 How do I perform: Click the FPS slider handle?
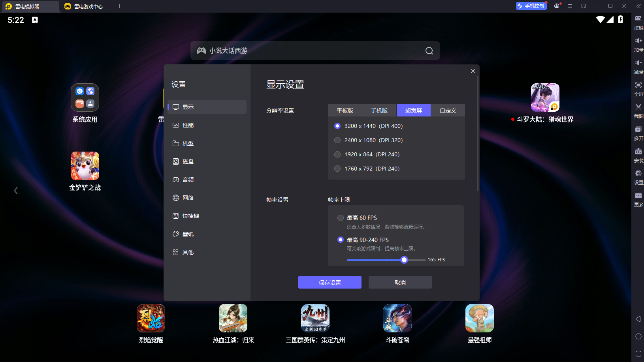coord(404,260)
